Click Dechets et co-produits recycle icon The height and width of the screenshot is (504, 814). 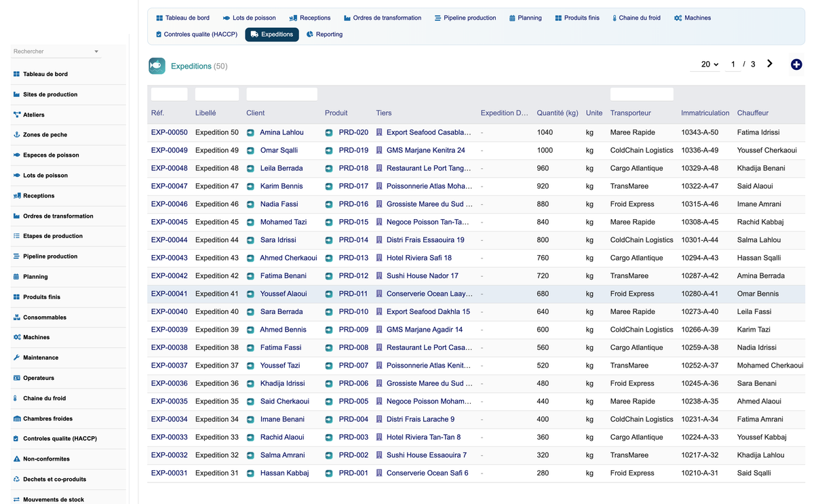click(17, 479)
